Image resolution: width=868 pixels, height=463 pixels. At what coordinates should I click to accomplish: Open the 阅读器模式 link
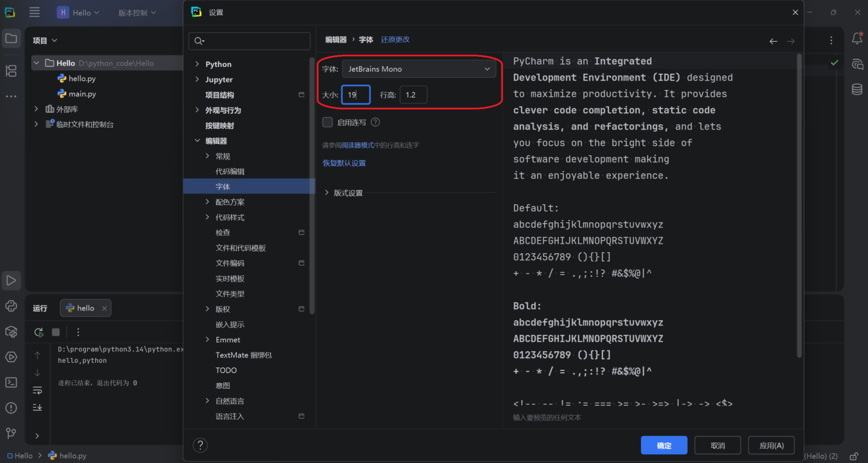(x=358, y=145)
